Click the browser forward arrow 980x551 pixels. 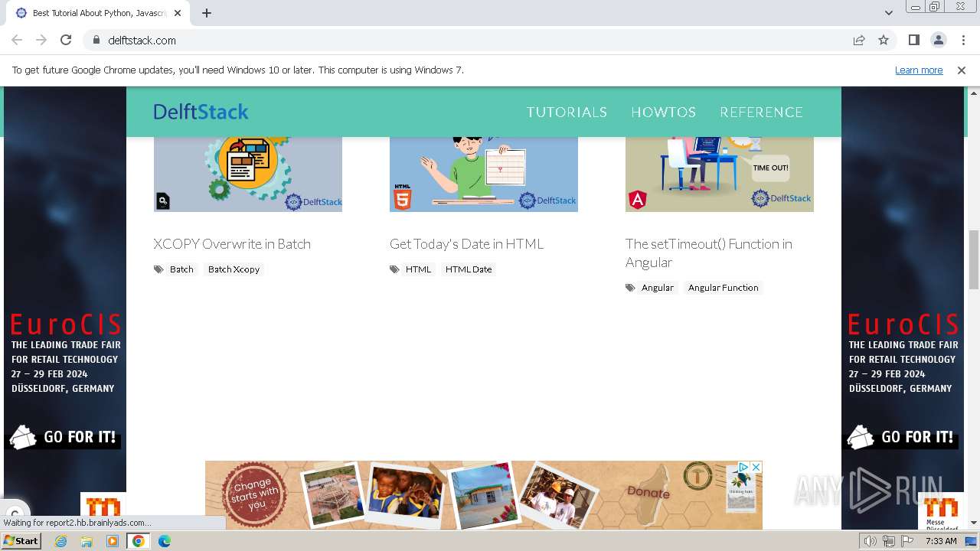coord(41,40)
